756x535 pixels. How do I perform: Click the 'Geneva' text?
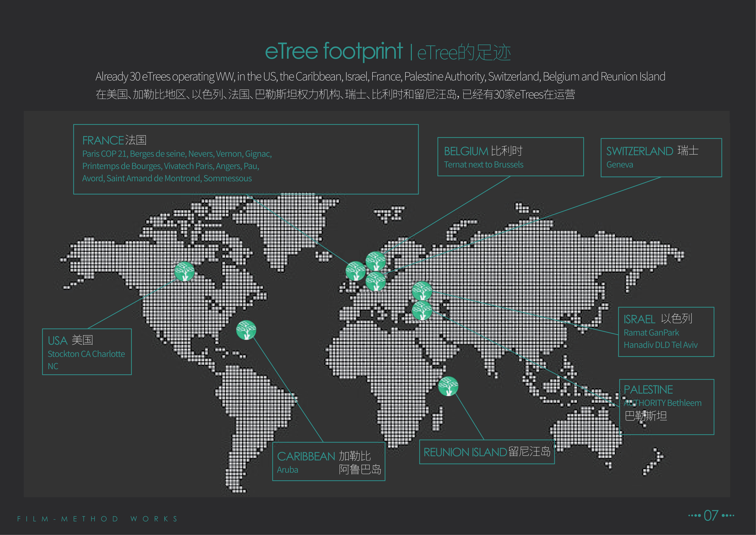coord(620,164)
